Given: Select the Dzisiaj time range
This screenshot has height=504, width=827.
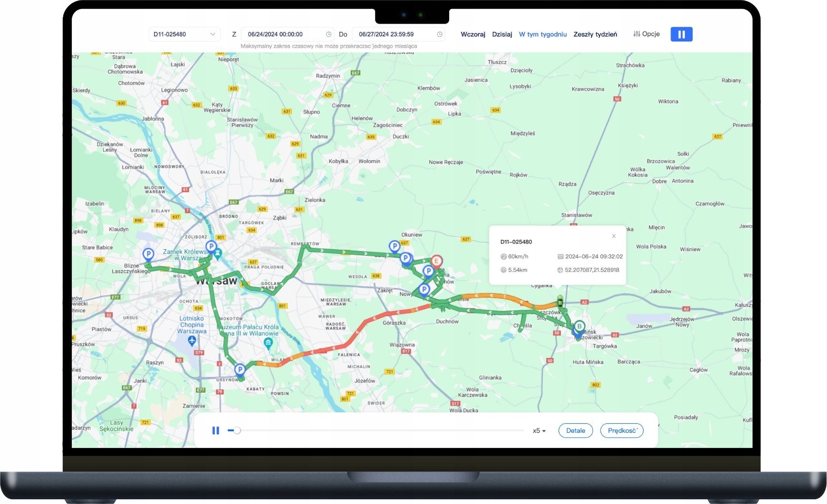Looking at the screenshot, I should click(502, 34).
